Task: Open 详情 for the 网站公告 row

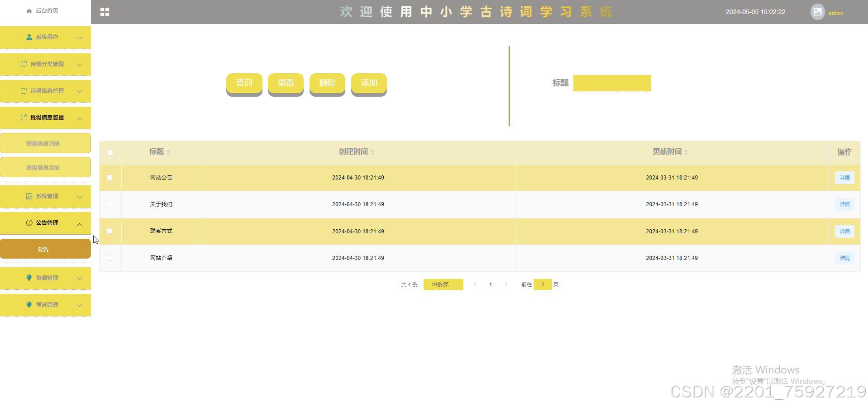Action: pos(844,178)
